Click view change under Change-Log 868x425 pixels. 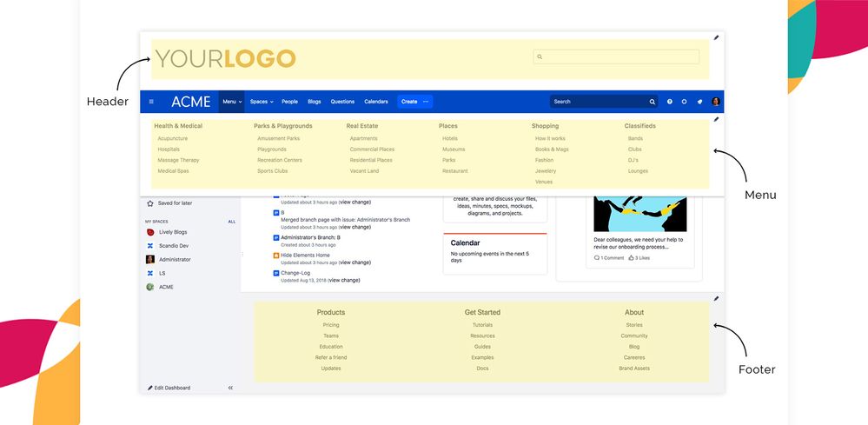(344, 280)
